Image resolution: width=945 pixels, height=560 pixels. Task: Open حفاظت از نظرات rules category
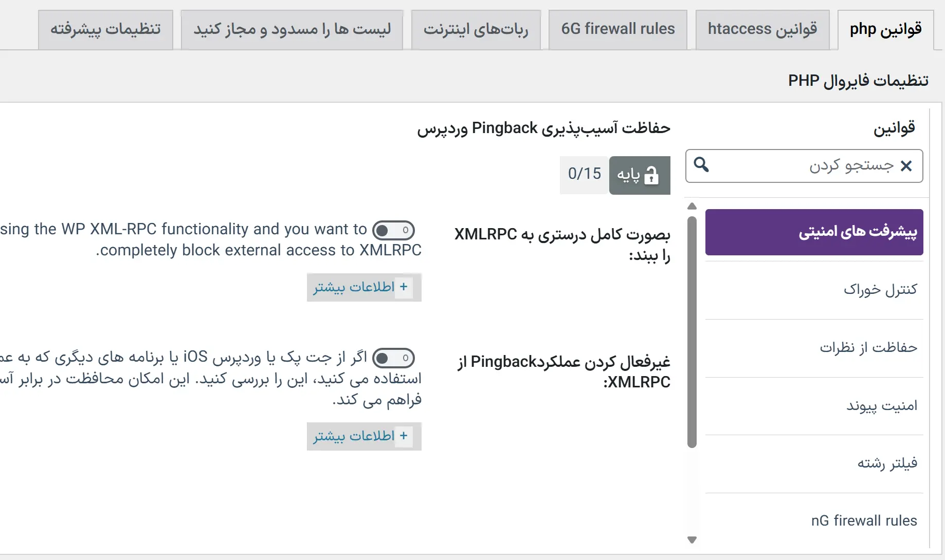[868, 348]
